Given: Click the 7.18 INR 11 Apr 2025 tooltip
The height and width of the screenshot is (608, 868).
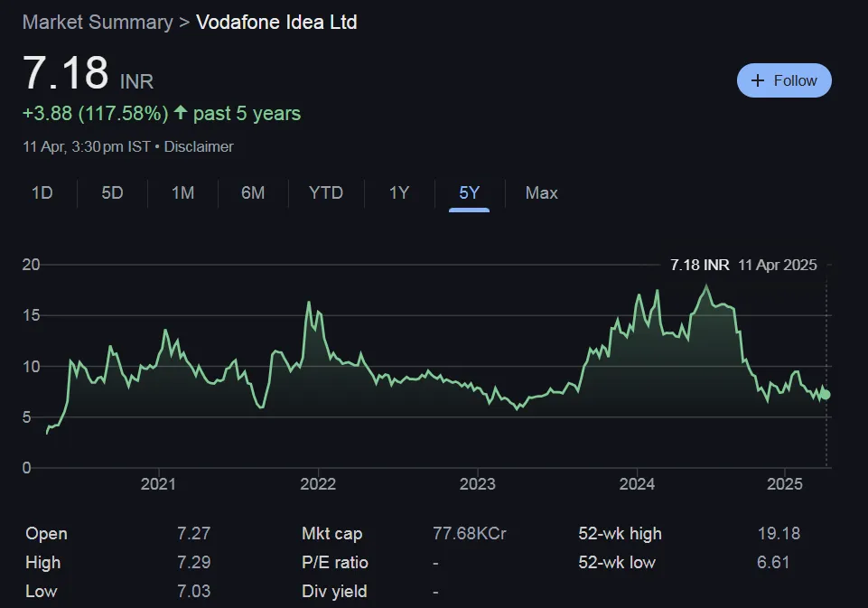Looking at the screenshot, I should coord(743,265).
